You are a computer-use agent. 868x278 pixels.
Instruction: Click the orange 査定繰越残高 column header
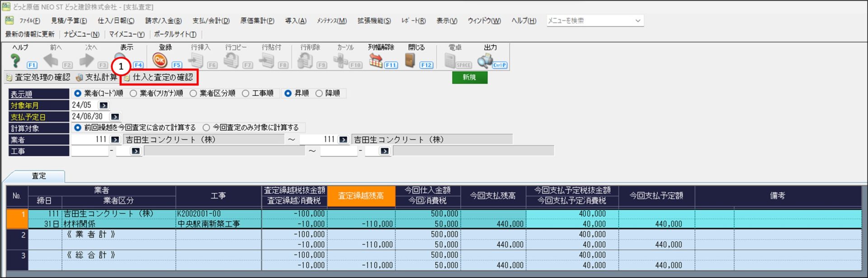tap(361, 196)
